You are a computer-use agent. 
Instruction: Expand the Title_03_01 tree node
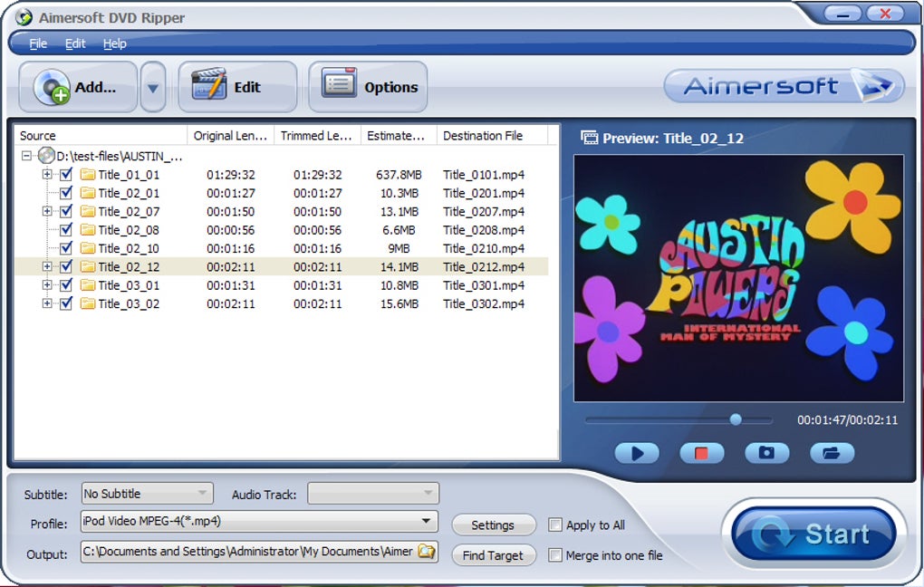[47, 285]
